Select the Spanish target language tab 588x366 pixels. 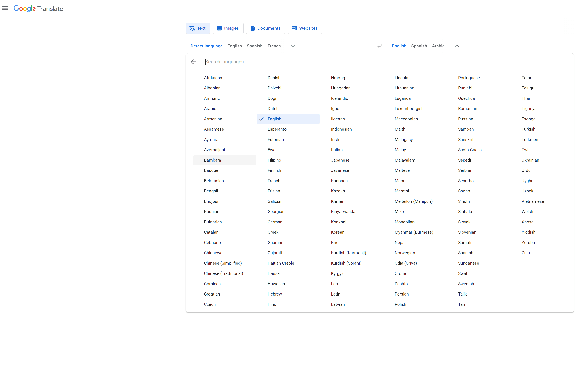click(x=419, y=46)
